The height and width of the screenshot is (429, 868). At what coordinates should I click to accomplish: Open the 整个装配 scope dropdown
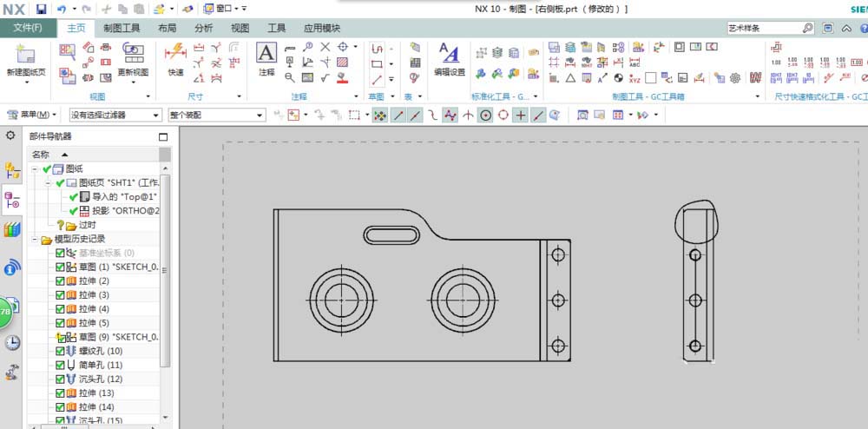click(x=216, y=115)
